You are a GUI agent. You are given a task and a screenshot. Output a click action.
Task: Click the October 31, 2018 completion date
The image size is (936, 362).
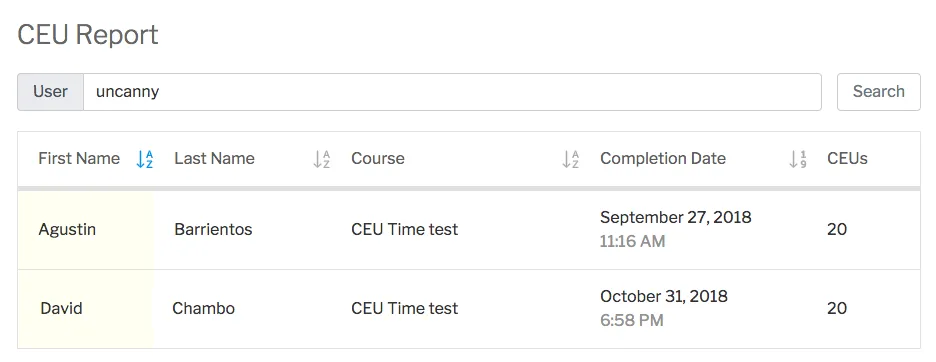pos(664,296)
